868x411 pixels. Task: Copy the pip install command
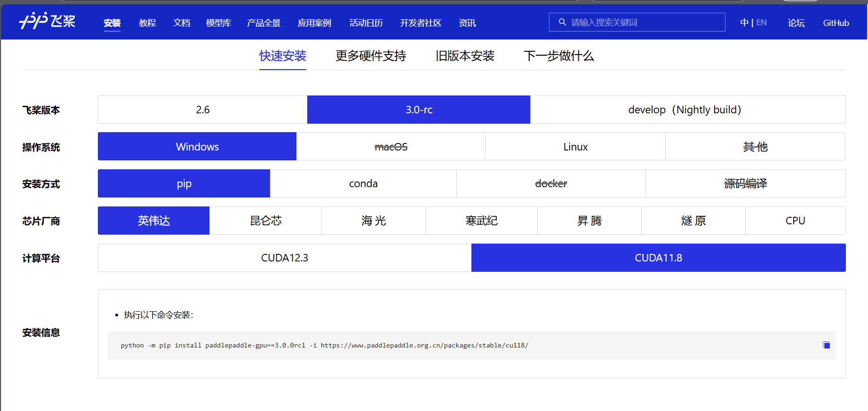(826, 345)
